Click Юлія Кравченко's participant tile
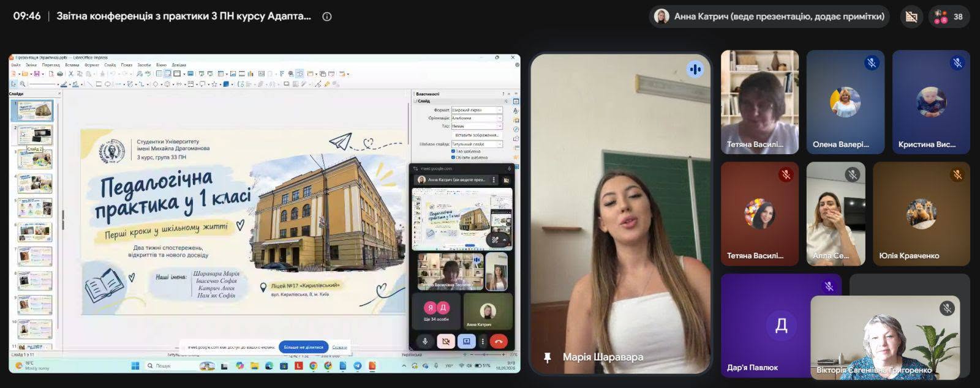Image resolution: width=980 pixels, height=388 pixels. tap(921, 214)
